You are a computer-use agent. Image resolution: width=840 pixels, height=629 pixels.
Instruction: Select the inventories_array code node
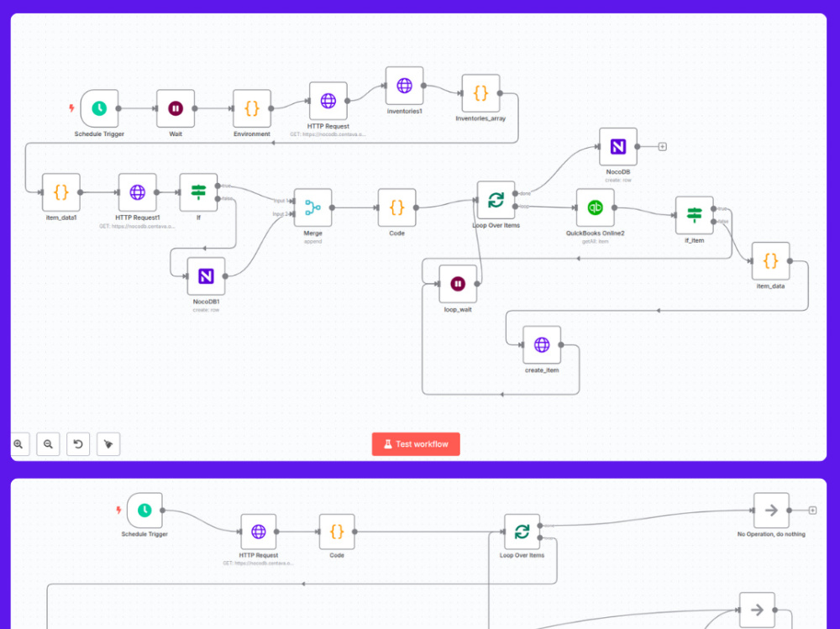point(480,93)
